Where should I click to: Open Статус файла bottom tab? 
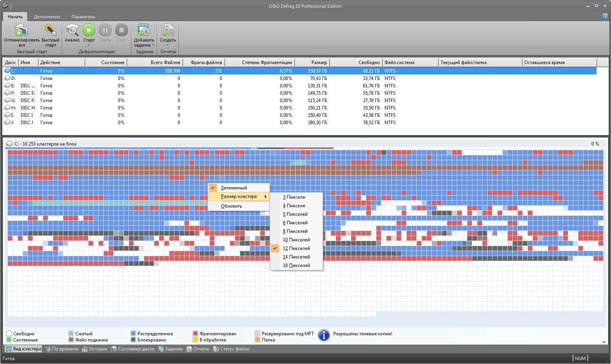point(231,349)
